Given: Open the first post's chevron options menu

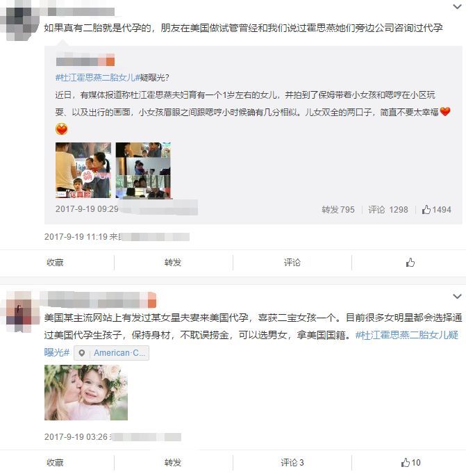Looking at the screenshot, I should click(457, 6).
